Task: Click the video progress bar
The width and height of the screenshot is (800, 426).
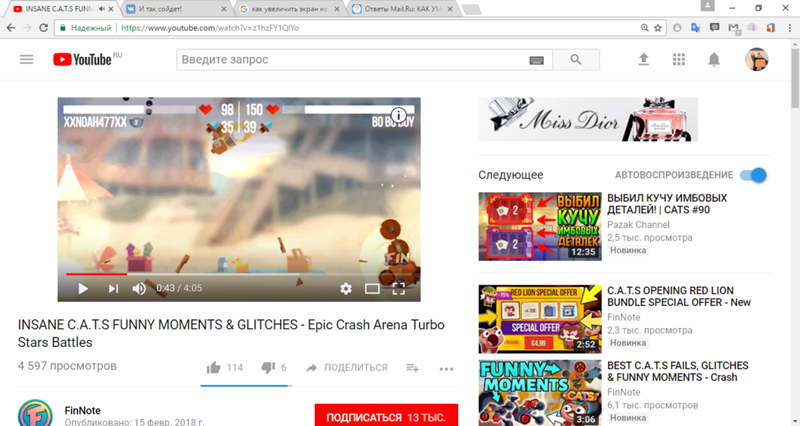Action: pos(240,272)
